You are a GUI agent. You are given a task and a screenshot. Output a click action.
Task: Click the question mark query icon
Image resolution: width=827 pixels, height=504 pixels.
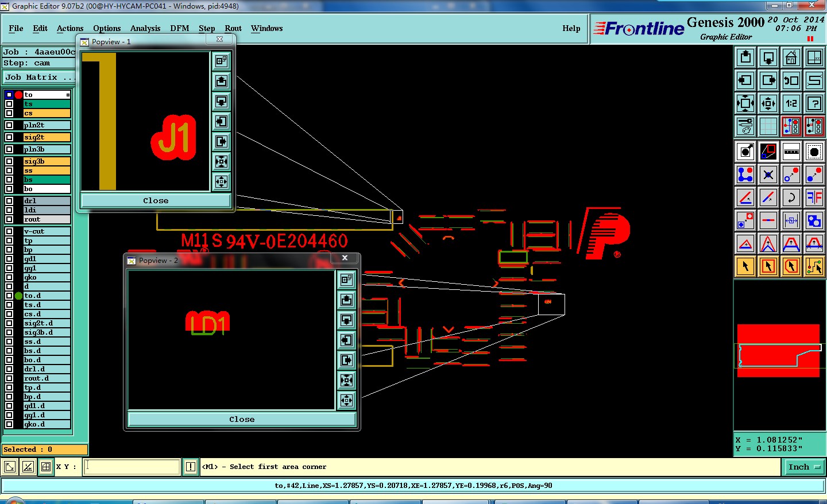pyautogui.click(x=814, y=103)
